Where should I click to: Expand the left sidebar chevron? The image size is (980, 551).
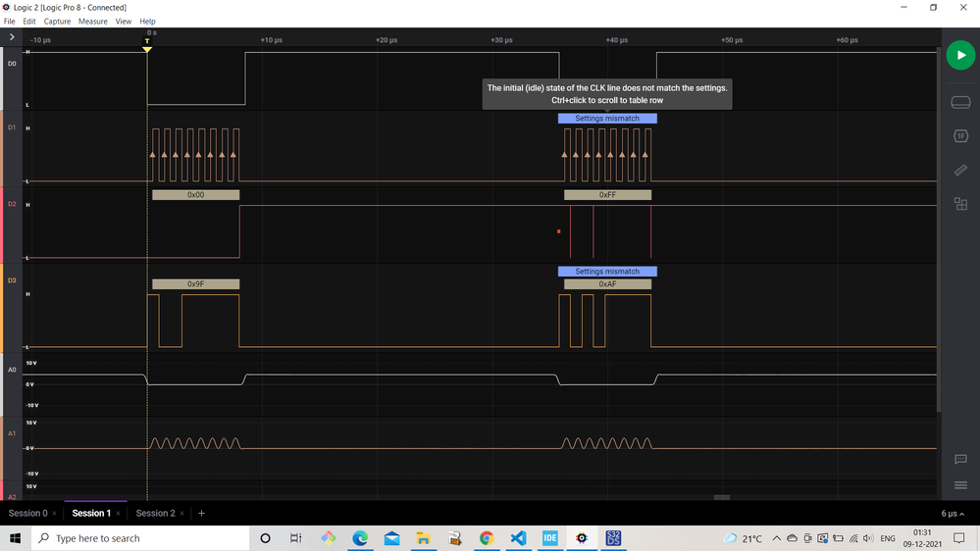click(x=12, y=37)
